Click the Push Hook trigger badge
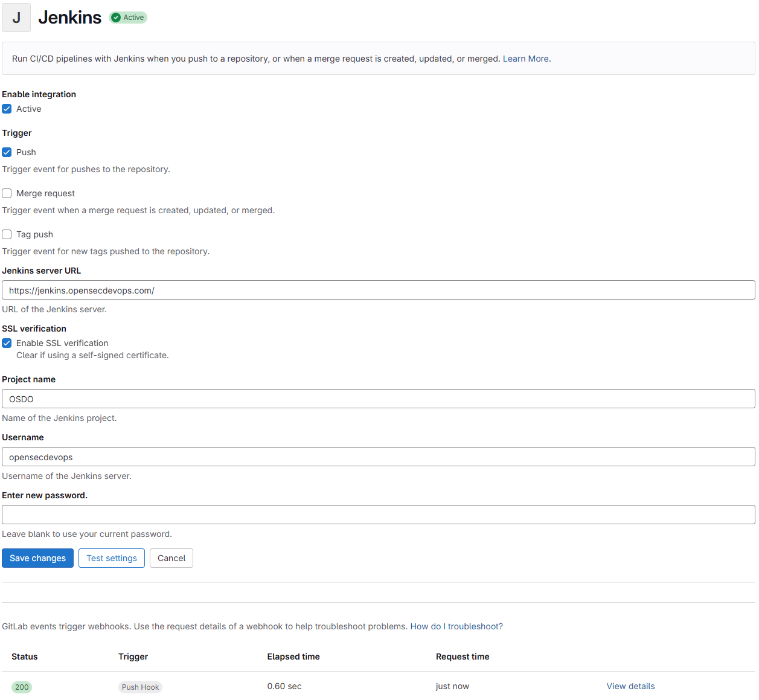759x700 pixels. pyautogui.click(x=140, y=687)
